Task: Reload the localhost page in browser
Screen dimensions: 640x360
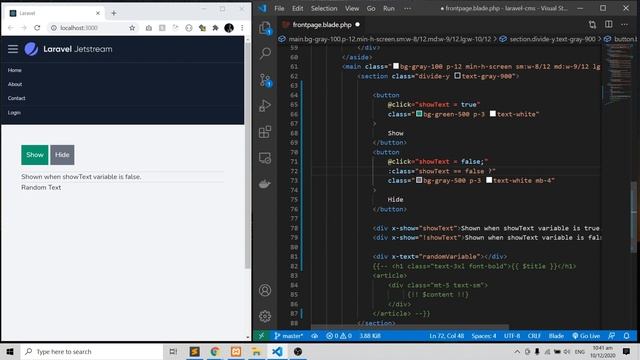Action: click(x=37, y=28)
